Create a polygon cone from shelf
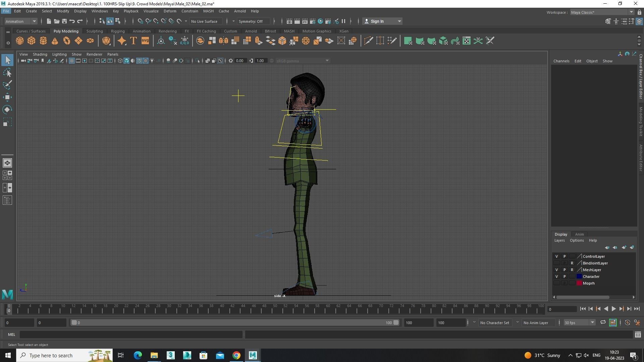This screenshot has width=644, height=362. click(x=55, y=41)
